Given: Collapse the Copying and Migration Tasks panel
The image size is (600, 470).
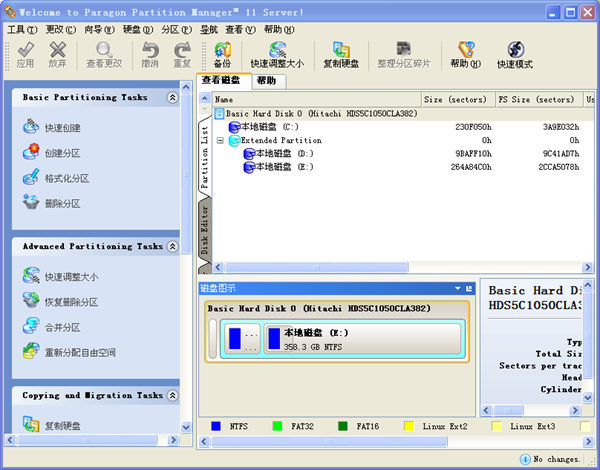Looking at the screenshot, I should click(172, 396).
